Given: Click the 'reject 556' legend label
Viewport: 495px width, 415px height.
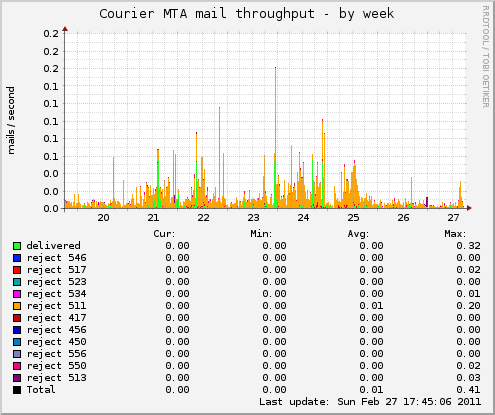Looking at the screenshot, I should pos(56,354).
